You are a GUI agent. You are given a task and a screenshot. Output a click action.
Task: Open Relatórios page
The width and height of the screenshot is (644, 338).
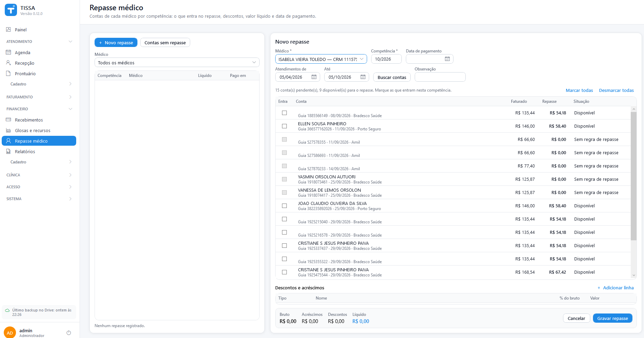[x=25, y=151]
